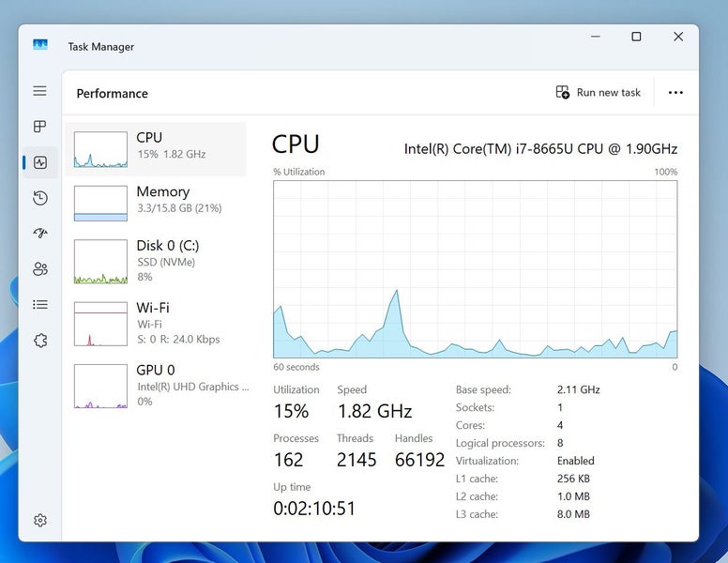The image size is (728, 563).
Task: Click the GPU 0 mini graph thumbnail
Action: pos(100,386)
